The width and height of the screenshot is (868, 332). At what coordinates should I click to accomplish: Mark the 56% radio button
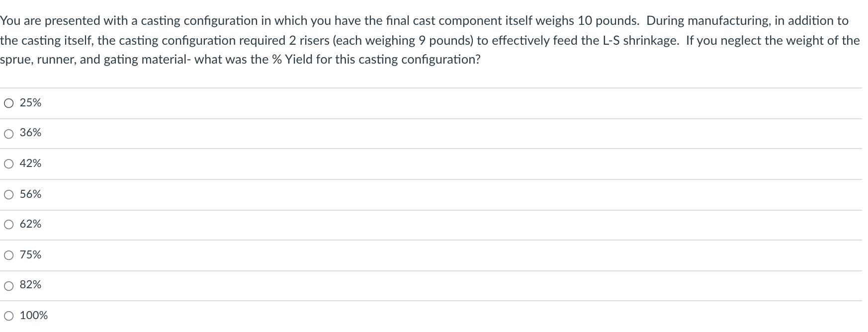[8, 195]
